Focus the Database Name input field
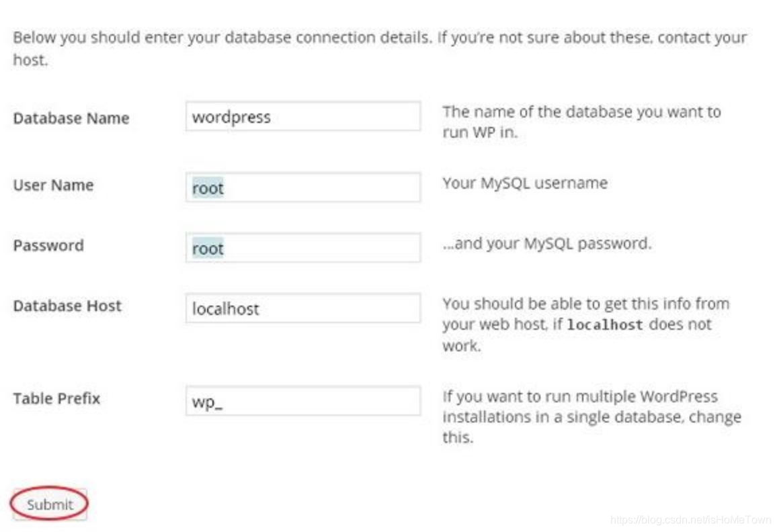This screenshot has height=532, width=777. [303, 116]
